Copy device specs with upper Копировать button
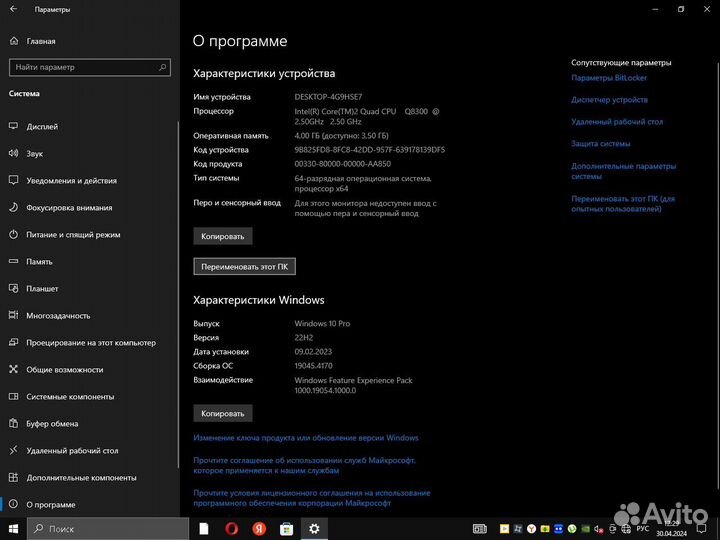720x540 pixels. 223,236
